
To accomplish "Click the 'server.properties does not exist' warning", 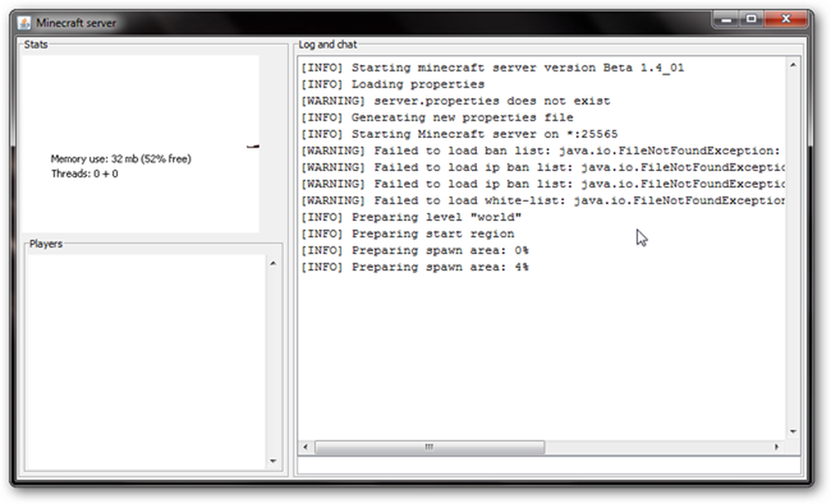I will (x=455, y=100).
